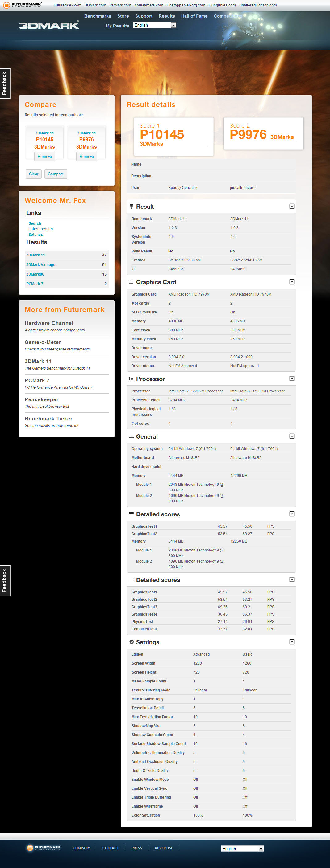The width and height of the screenshot is (330, 868).
Task: Open the 3DMark 11 link under More from Futuremark
Action: click(38, 361)
